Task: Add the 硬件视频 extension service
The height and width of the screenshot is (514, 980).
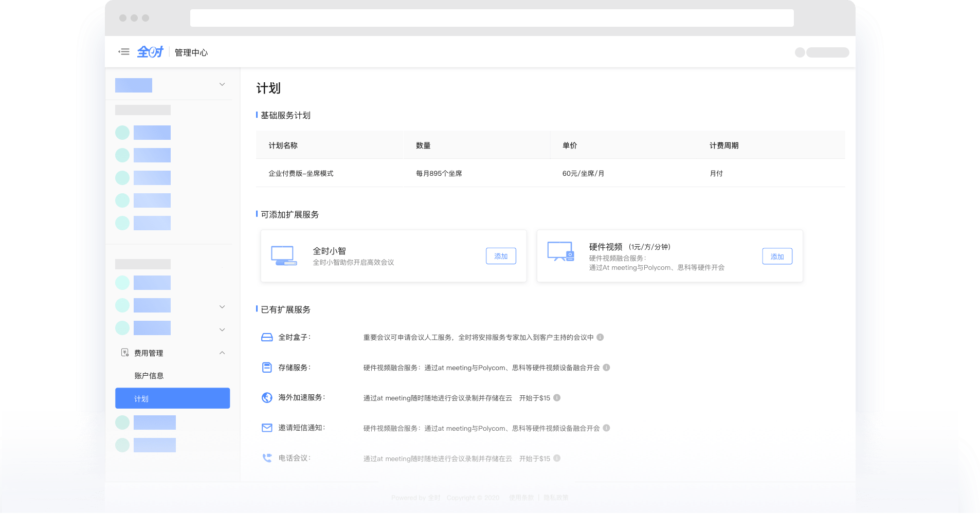Action: [777, 256]
